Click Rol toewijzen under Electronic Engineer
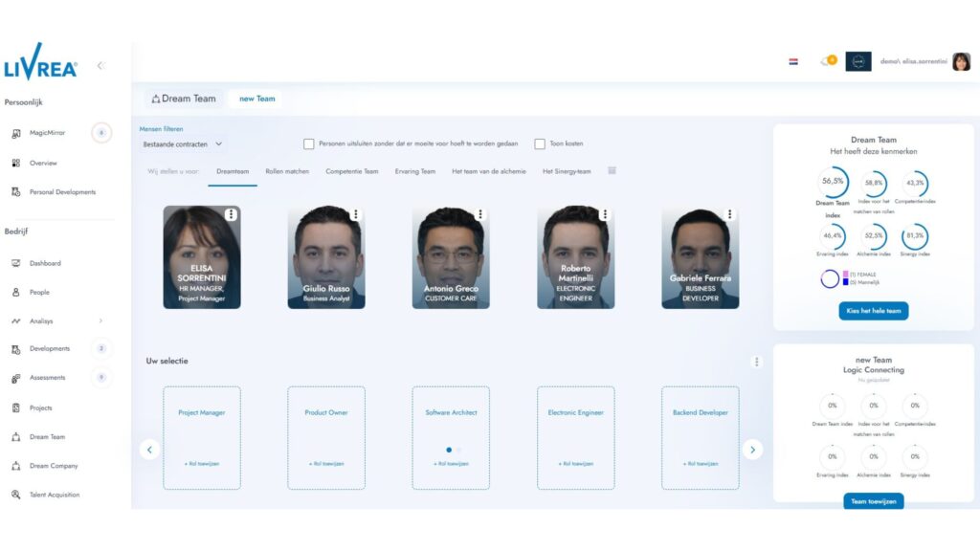Image resolution: width=980 pixels, height=551 pixels. (x=575, y=464)
